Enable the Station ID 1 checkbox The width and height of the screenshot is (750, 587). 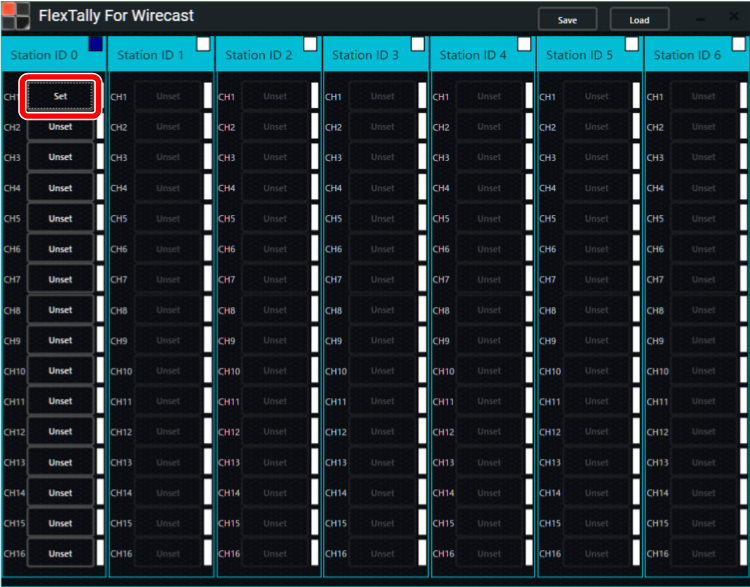(x=203, y=44)
